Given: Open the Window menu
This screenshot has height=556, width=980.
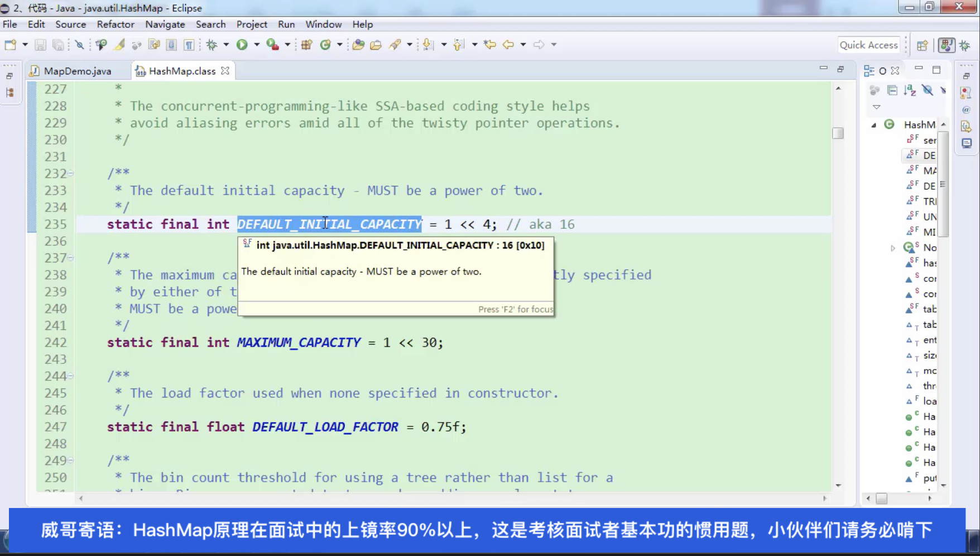Looking at the screenshot, I should pyautogui.click(x=323, y=24).
